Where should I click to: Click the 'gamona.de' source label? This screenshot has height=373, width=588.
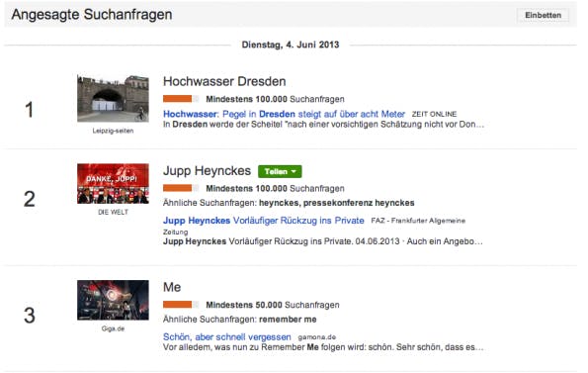317,337
